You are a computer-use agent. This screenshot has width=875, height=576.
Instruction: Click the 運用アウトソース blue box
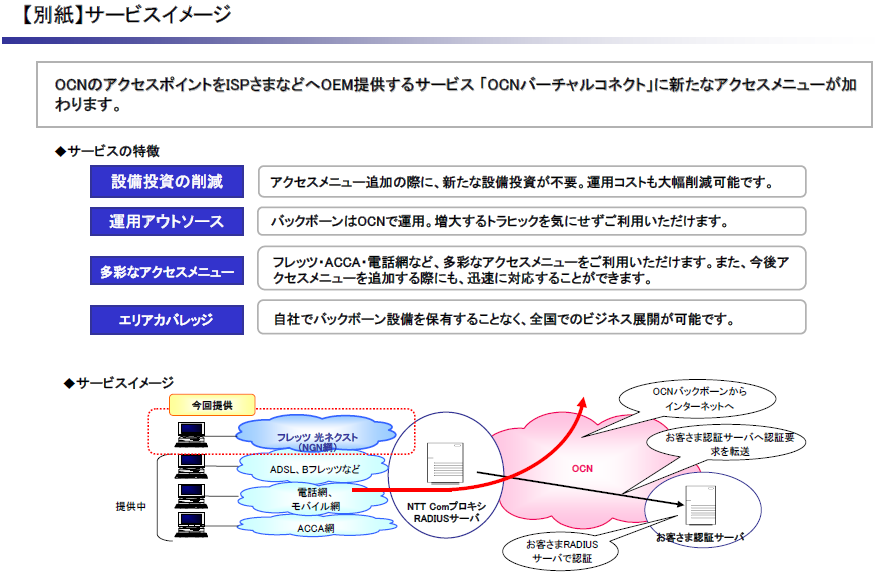click(167, 222)
